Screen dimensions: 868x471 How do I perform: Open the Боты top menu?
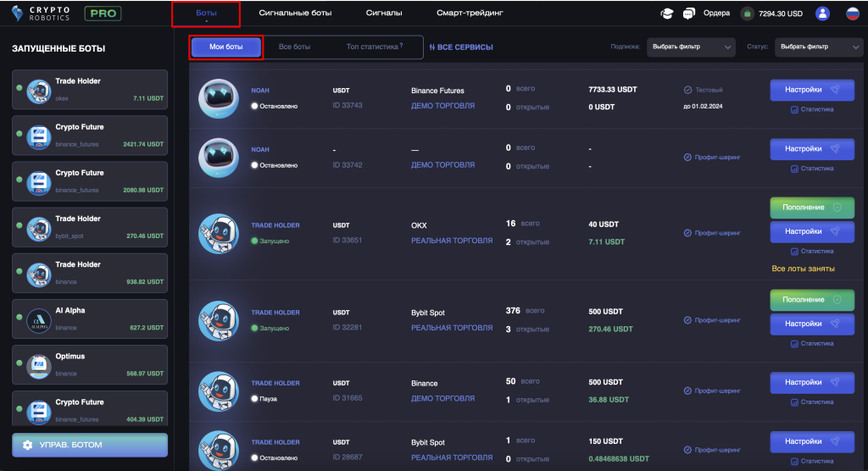point(206,13)
